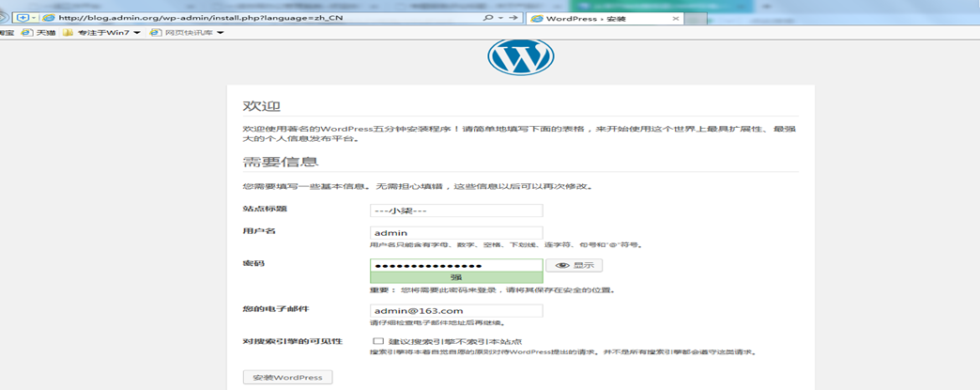Click the folder icon of 专注于Win7 bookmark
This screenshot has width=980, height=390.
click(x=68, y=33)
